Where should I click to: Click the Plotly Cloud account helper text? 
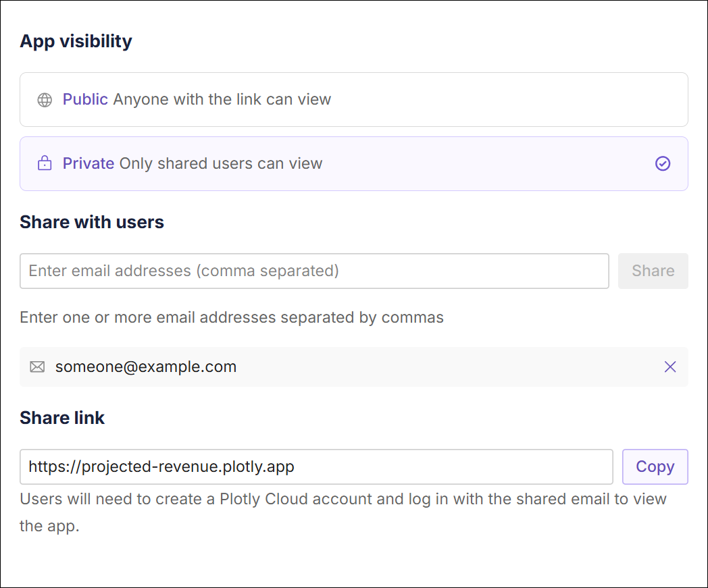tap(343, 500)
